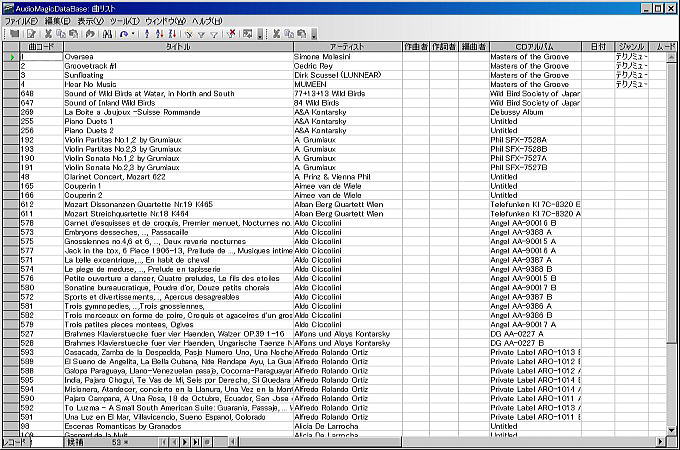Click album cell 'Phil SFX-7528A'
Image resolution: width=680 pixels, height=450 pixels.
click(535, 140)
